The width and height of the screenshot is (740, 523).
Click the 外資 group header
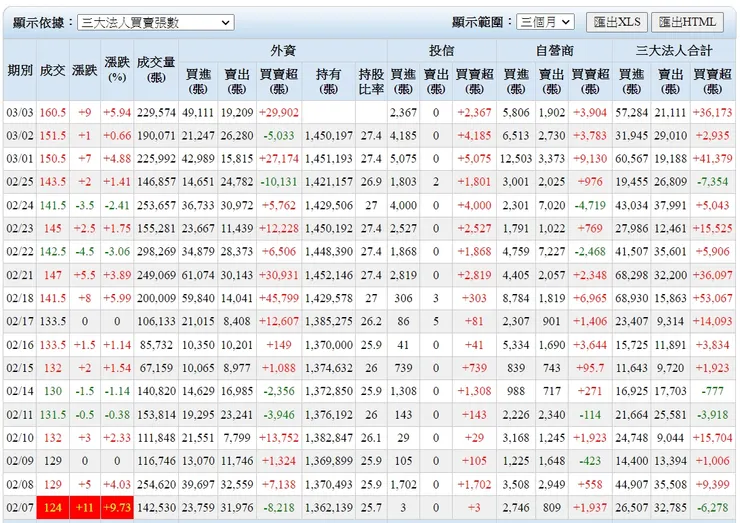pyautogui.click(x=283, y=51)
